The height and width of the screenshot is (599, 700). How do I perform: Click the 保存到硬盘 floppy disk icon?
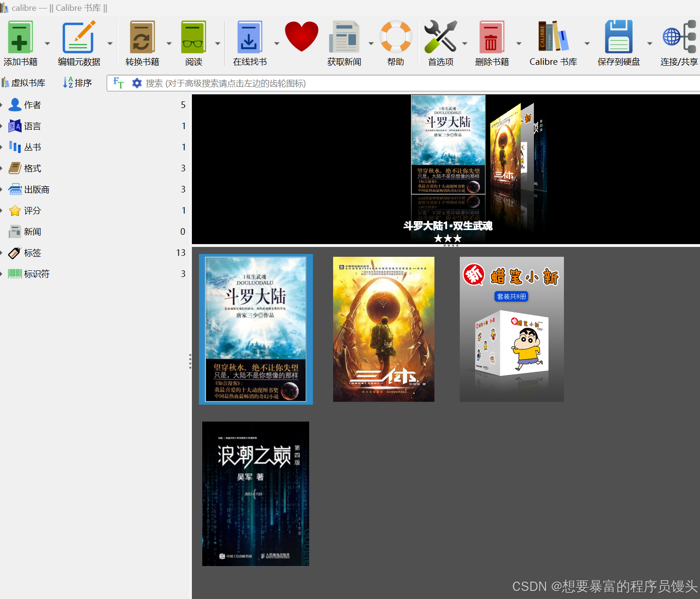[619, 37]
